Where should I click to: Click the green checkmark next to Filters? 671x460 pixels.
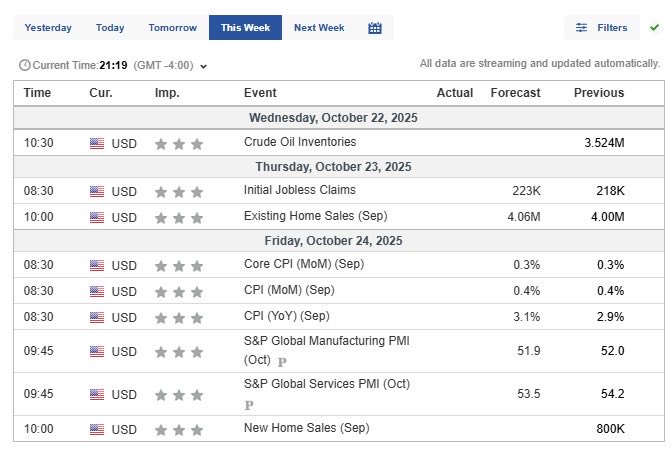(x=654, y=28)
